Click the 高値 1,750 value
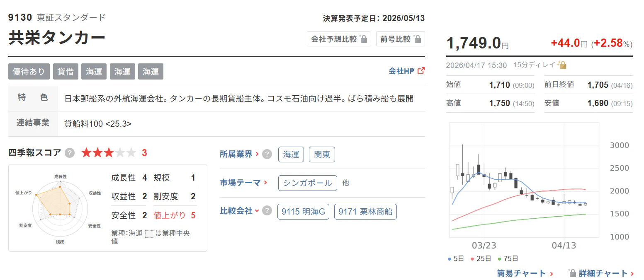The width and height of the screenshot is (644, 280). pyautogui.click(x=500, y=103)
